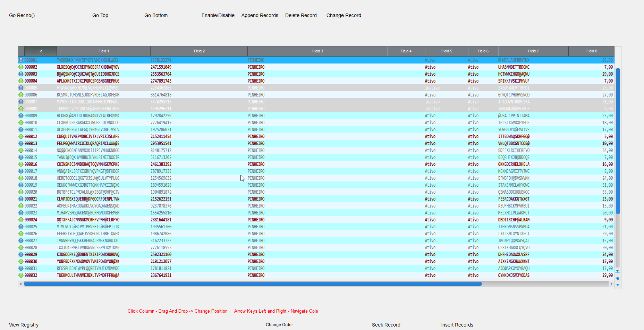The width and height of the screenshot is (644, 330).
Task: Click the green status icon of record 000002
Action: coord(21,67)
